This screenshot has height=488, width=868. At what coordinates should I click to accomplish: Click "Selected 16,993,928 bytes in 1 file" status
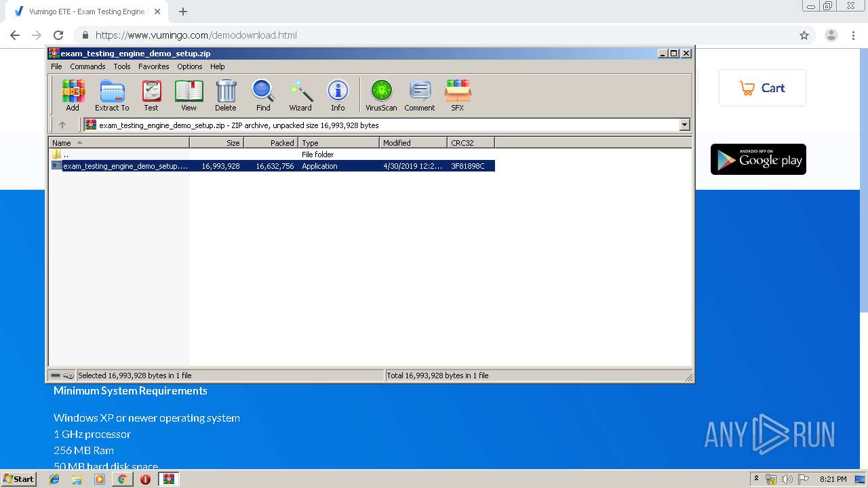pyautogui.click(x=135, y=375)
